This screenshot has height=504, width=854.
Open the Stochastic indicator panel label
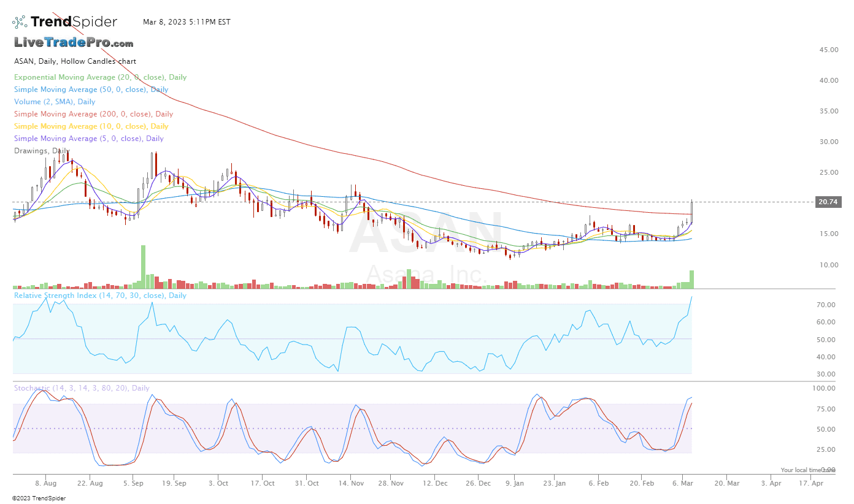pos(82,388)
